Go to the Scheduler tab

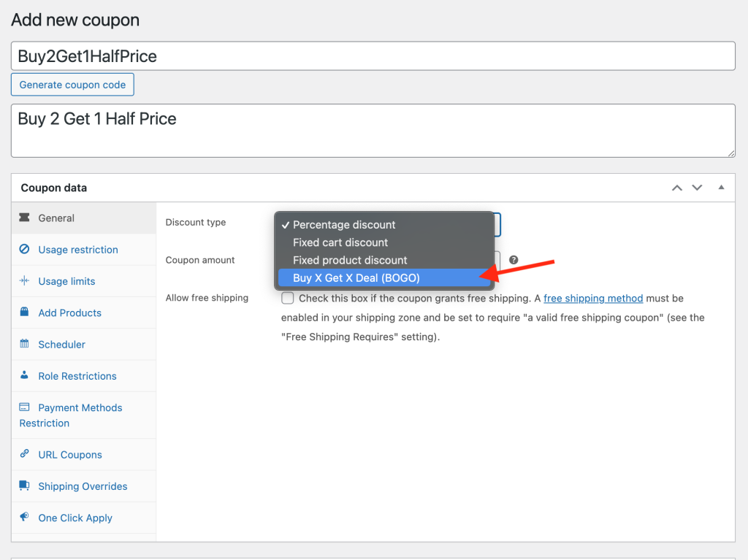click(84, 345)
